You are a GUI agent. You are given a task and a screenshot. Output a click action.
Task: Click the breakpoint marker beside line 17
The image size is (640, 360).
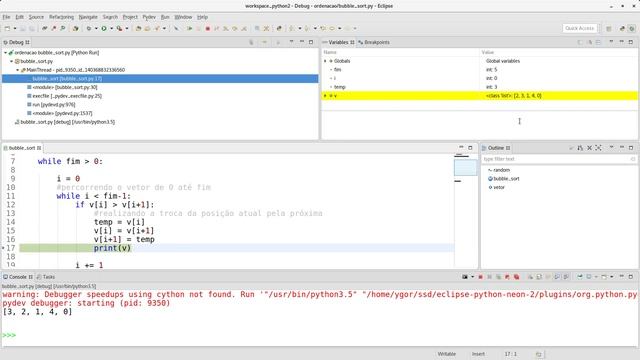click(3, 248)
